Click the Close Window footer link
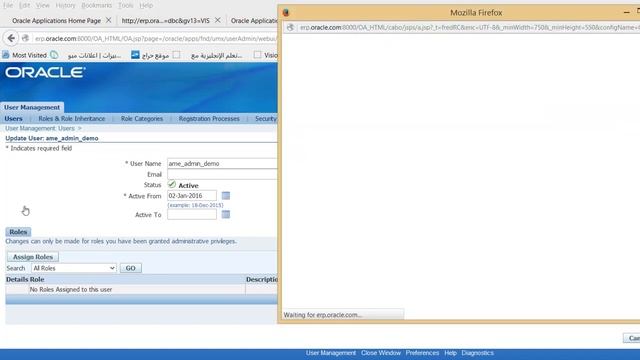 (x=381, y=353)
